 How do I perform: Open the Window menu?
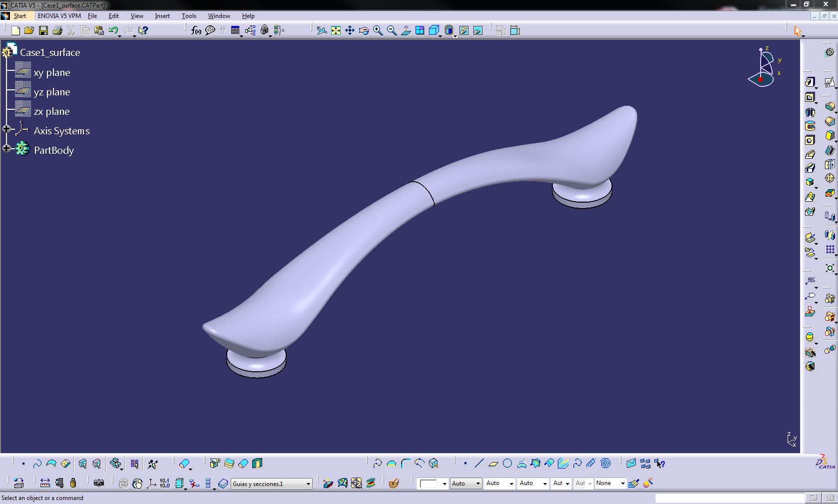point(219,16)
